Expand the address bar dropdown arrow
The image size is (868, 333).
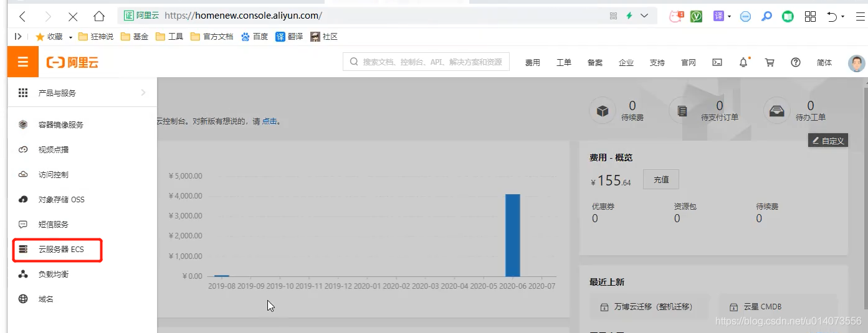pyautogui.click(x=644, y=16)
